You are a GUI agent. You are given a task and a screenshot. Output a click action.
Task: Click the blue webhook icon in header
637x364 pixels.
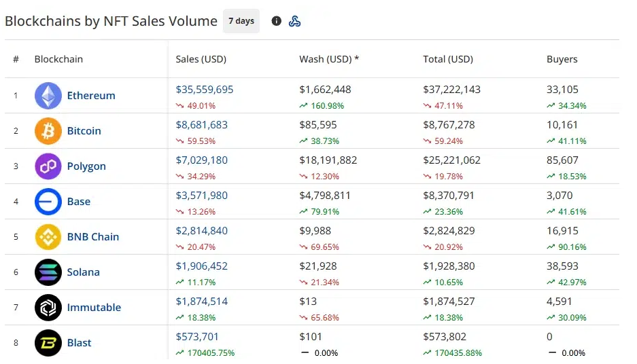pos(294,21)
